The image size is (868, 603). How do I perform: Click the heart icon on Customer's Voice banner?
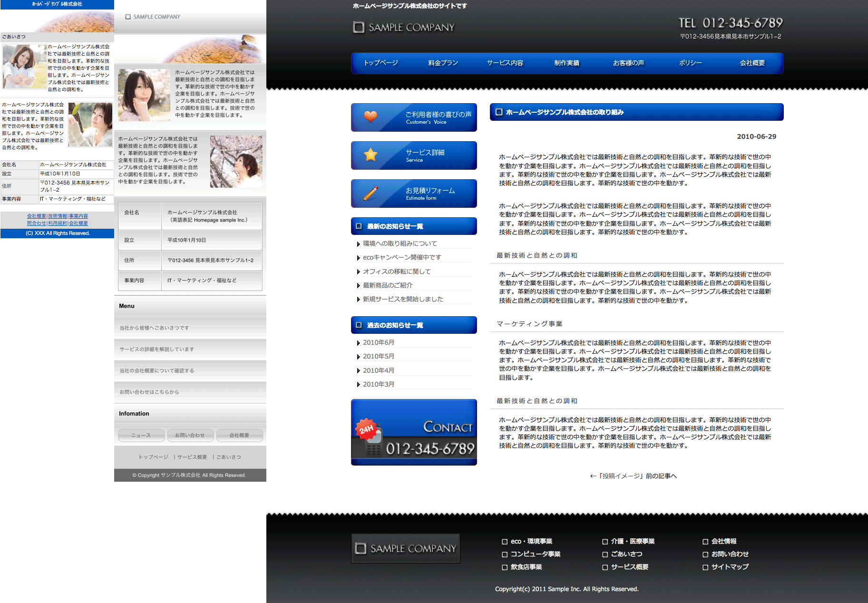[371, 117]
